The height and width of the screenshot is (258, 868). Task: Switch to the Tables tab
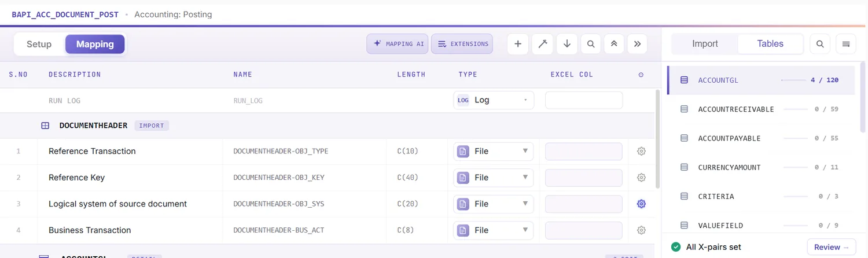(770, 44)
